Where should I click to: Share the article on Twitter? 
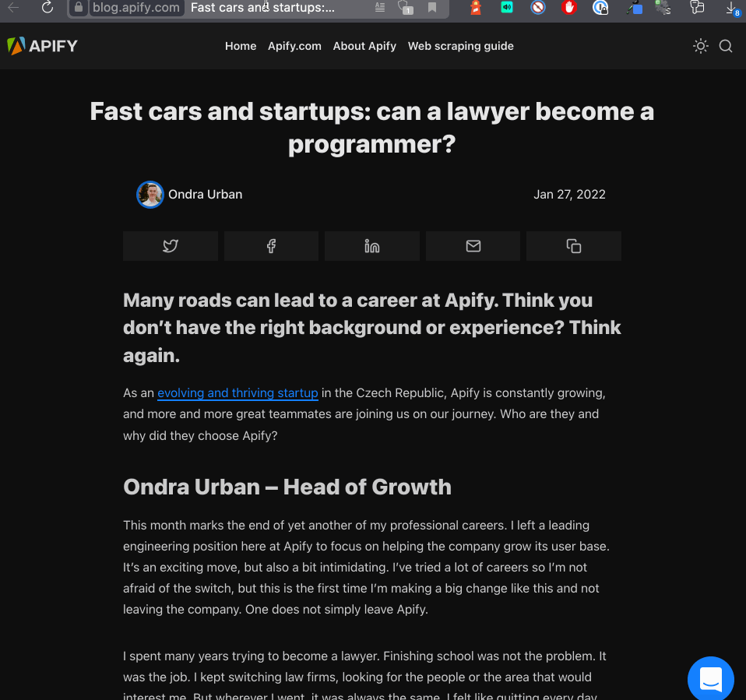click(x=171, y=246)
